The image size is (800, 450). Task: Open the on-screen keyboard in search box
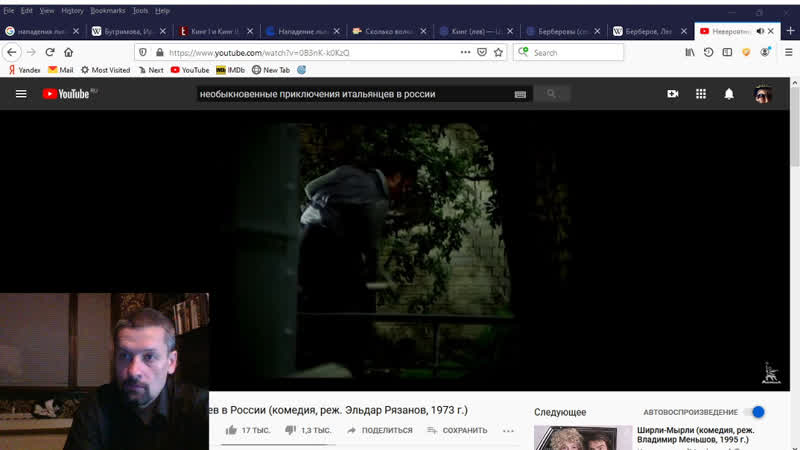point(520,94)
